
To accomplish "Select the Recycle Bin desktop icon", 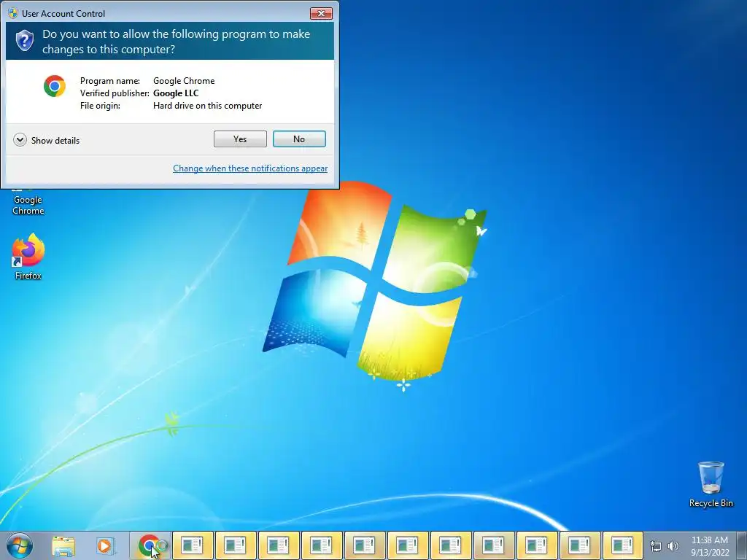I will [x=711, y=484].
